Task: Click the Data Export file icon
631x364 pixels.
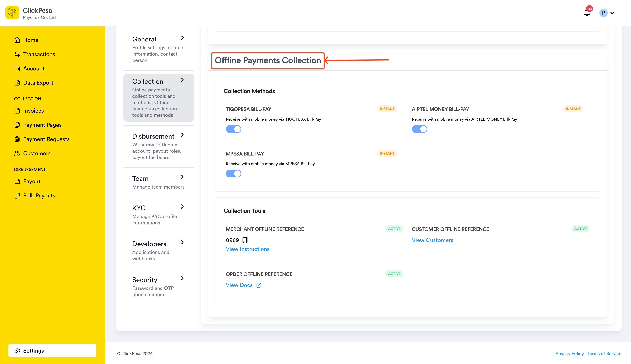Action: (x=17, y=83)
